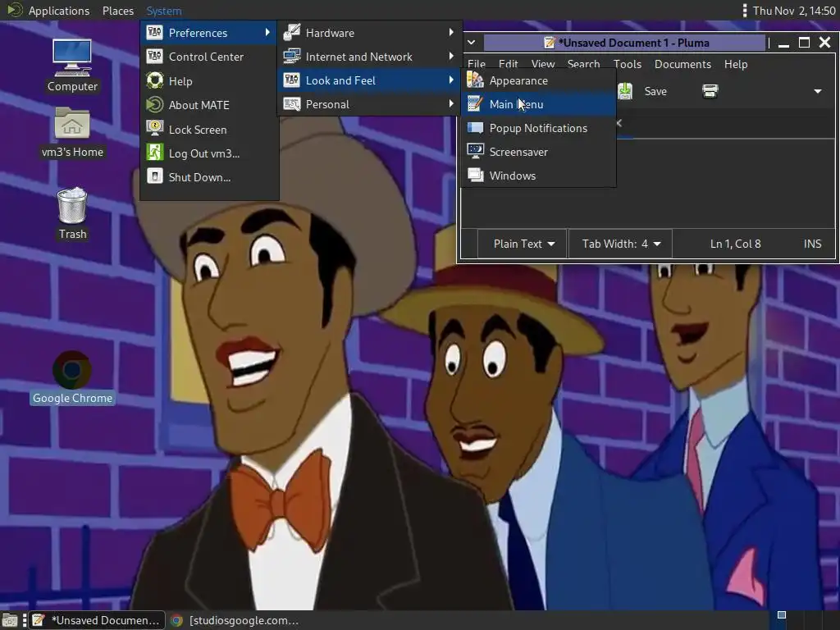Open the Places menu
The height and width of the screenshot is (630, 840).
tap(118, 11)
